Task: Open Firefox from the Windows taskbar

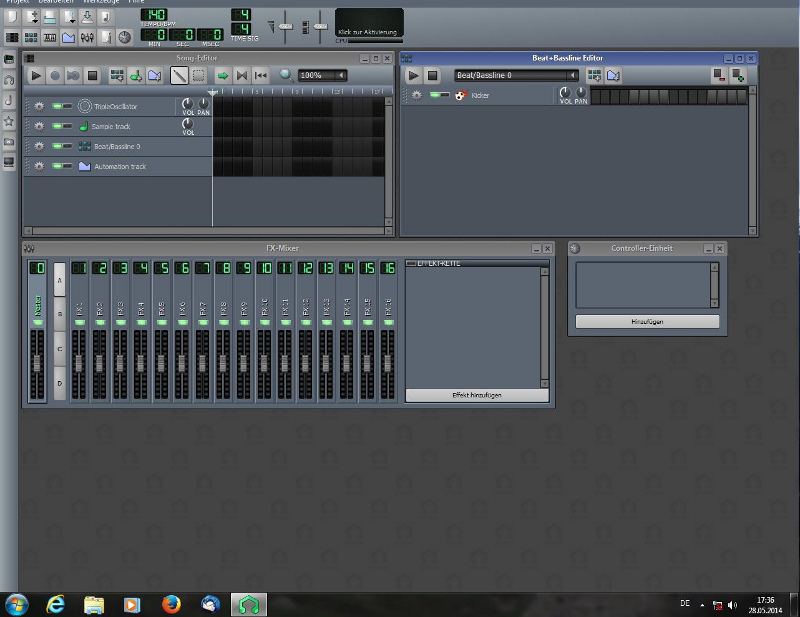Action: click(169, 604)
